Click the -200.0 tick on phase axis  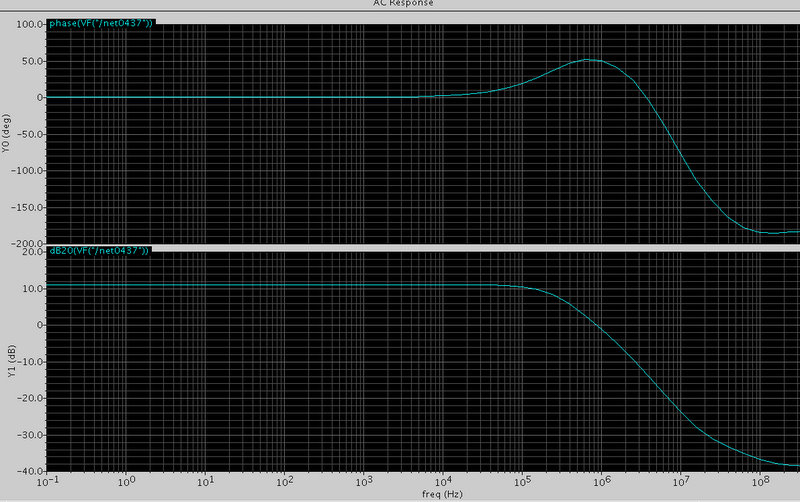coord(28,243)
